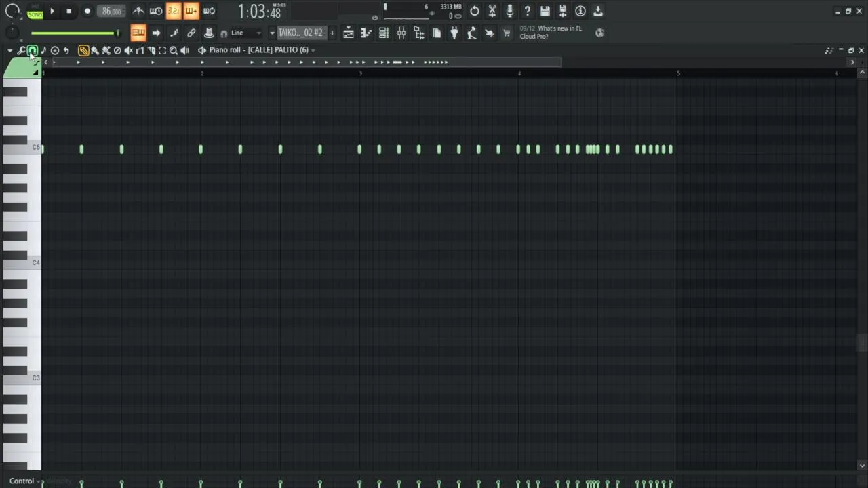Click the Control label at bottom

coord(22,481)
